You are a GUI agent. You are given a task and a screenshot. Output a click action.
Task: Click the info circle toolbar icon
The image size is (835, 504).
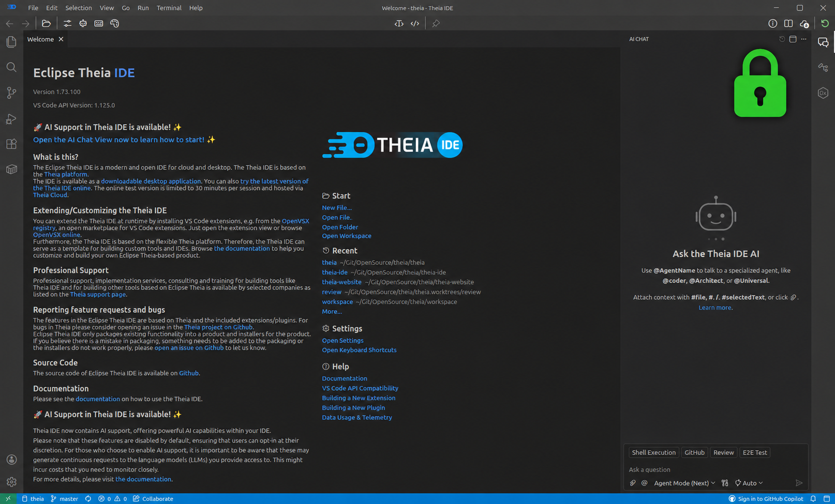click(x=772, y=23)
